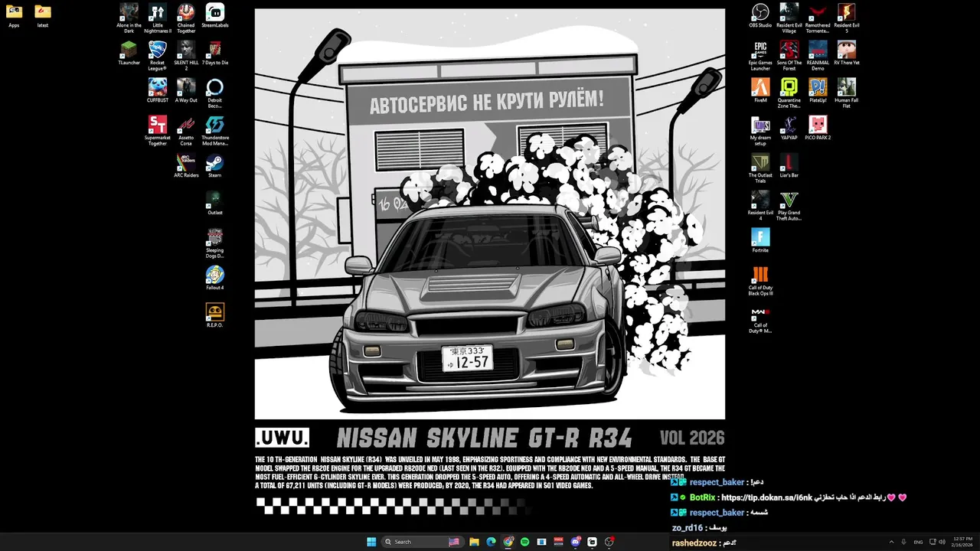Image resolution: width=980 pixels, height=551 pixels.
Task: Select the TLauncher Minecraft icon
Action: (x=129, y=53)
